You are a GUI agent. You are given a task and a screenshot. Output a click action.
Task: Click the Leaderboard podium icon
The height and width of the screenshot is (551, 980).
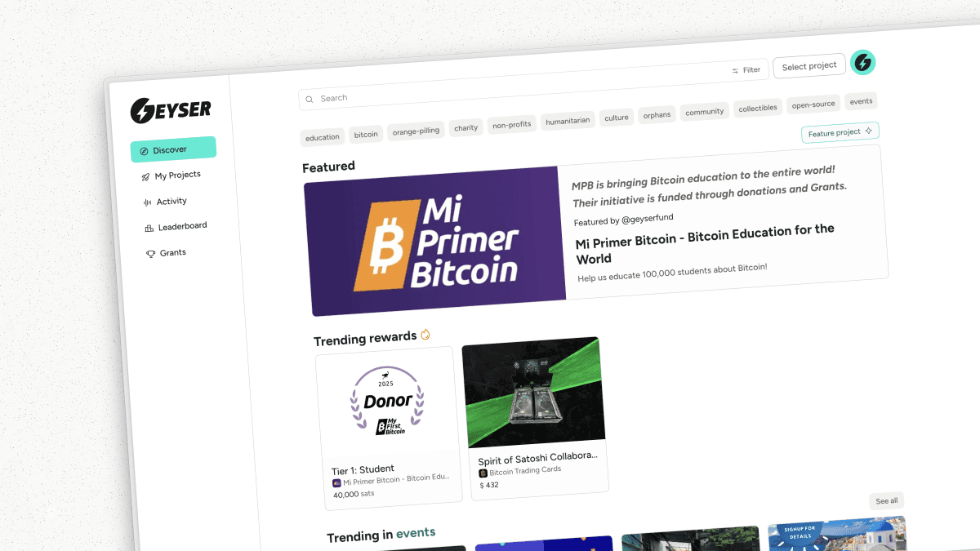(149, 228)
